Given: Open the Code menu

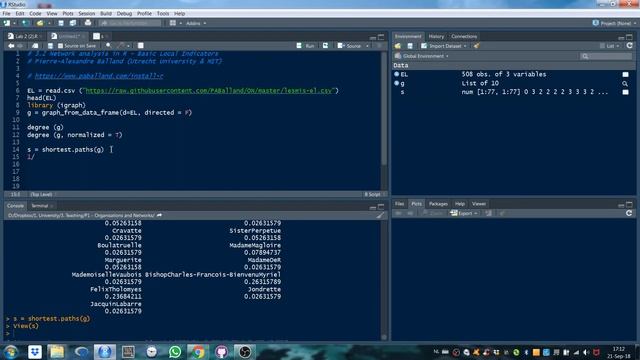Looking at the screenshot, I should coord(35,13).
